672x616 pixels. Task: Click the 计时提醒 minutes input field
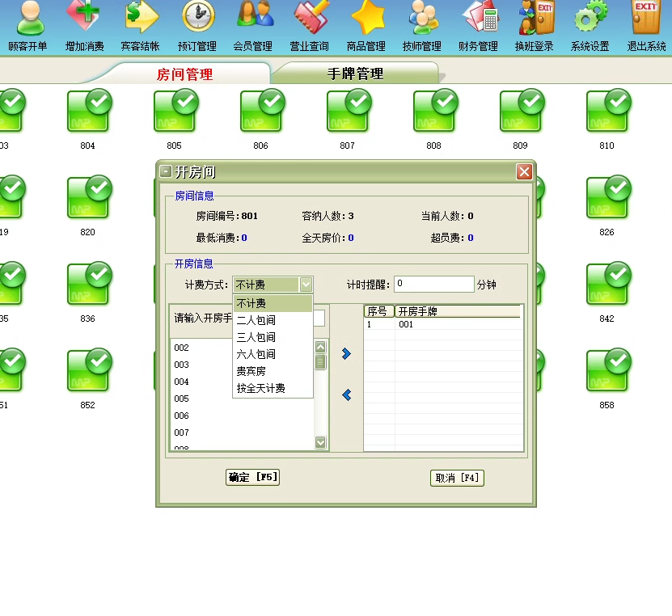[433, 284]
